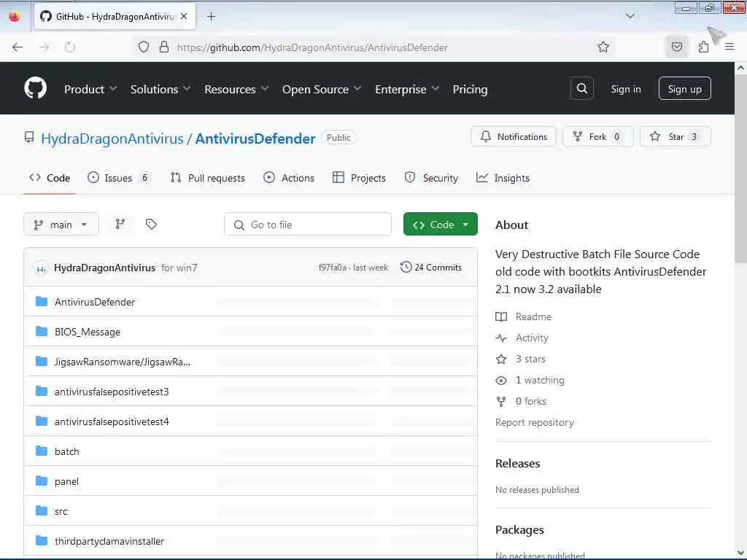Fork the repository with Fork button
The height and width of the screenshot is (560, 747).
[x=598, y=136]
